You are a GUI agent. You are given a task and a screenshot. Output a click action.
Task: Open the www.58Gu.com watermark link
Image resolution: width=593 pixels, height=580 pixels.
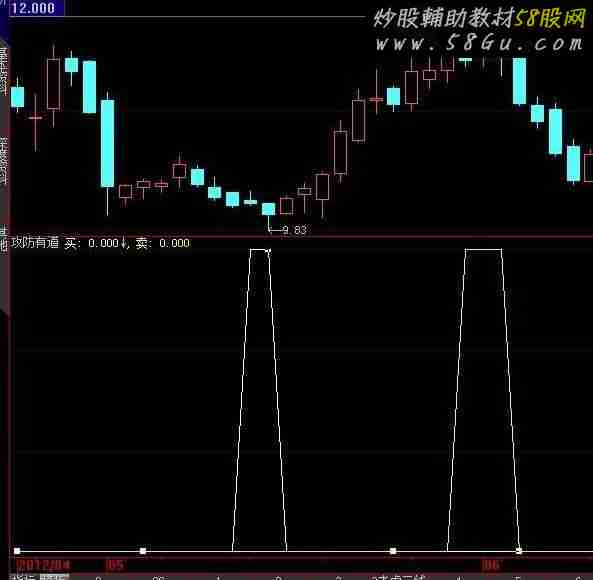click(x=480, y=43)
